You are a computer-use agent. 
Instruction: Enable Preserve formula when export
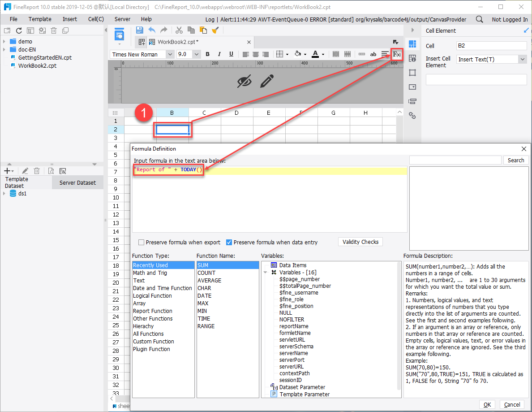pyautogui.click(x=142, y=242)
